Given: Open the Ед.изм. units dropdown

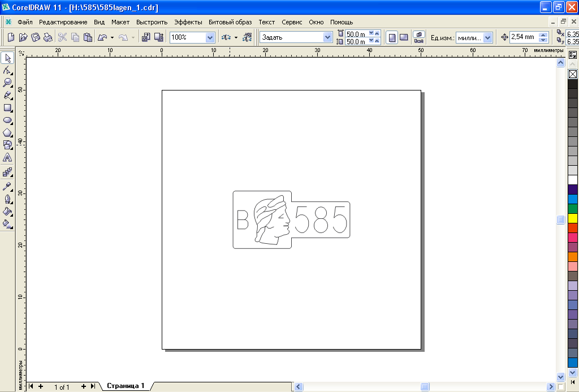Looking at the screenshot, I should tap(487, 37).
